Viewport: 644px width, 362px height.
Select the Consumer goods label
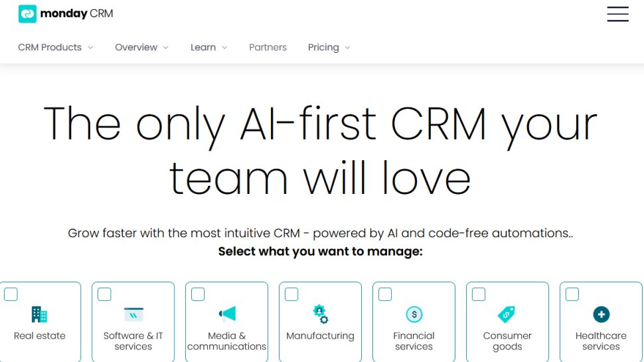(507, 341)
